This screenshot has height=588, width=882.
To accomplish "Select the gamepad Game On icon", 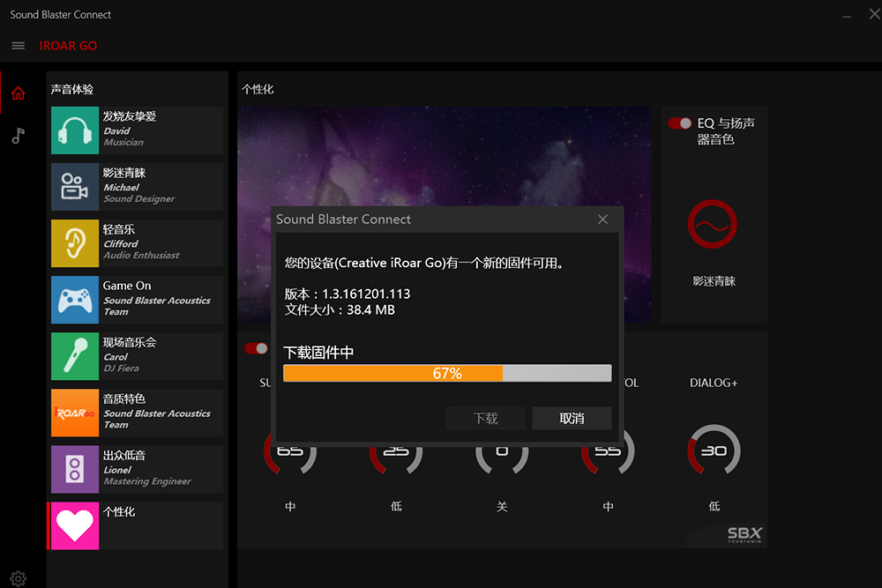I will click(75, 300).
